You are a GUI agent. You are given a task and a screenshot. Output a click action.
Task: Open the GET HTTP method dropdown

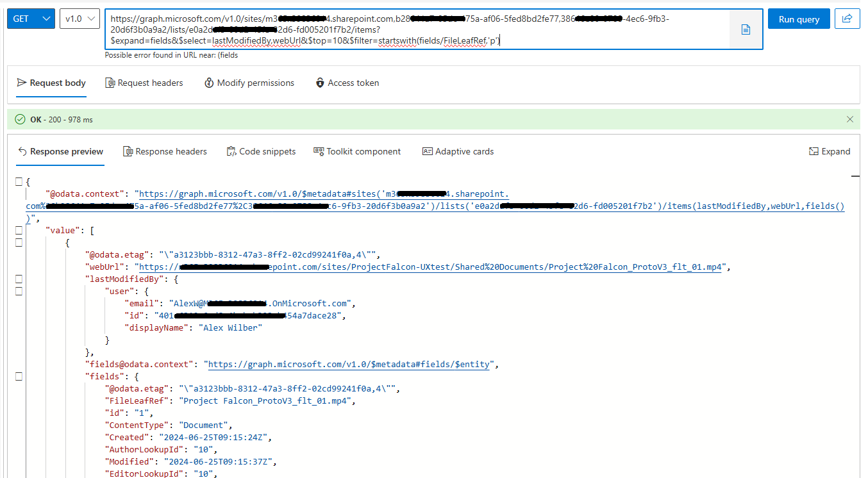point(31,19)
